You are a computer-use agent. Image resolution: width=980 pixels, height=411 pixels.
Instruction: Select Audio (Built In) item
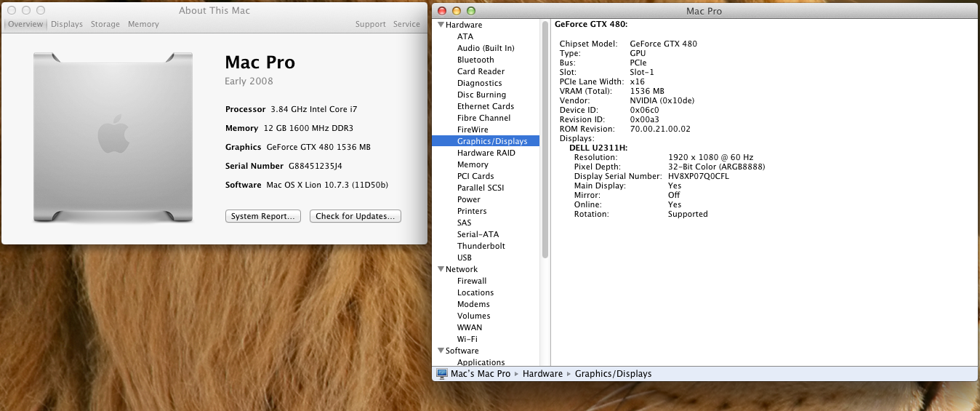pos(486,48)
